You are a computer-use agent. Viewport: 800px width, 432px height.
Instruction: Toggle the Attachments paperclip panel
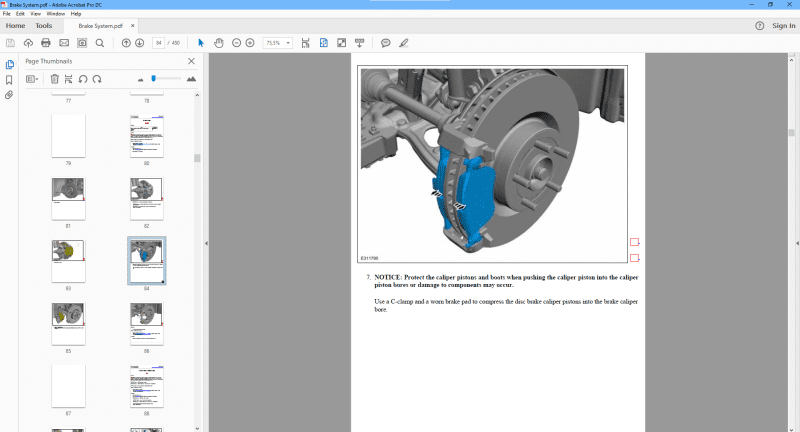click(9, 95)
